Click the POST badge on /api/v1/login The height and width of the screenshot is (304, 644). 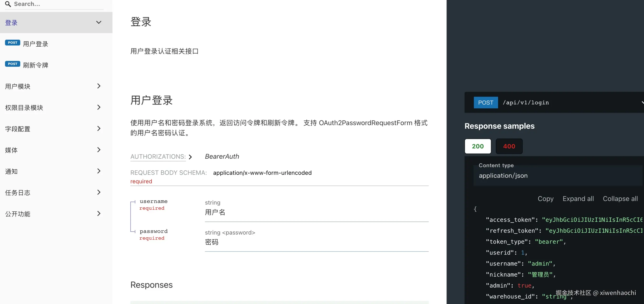pyautogui.click(x=485, y=103)
